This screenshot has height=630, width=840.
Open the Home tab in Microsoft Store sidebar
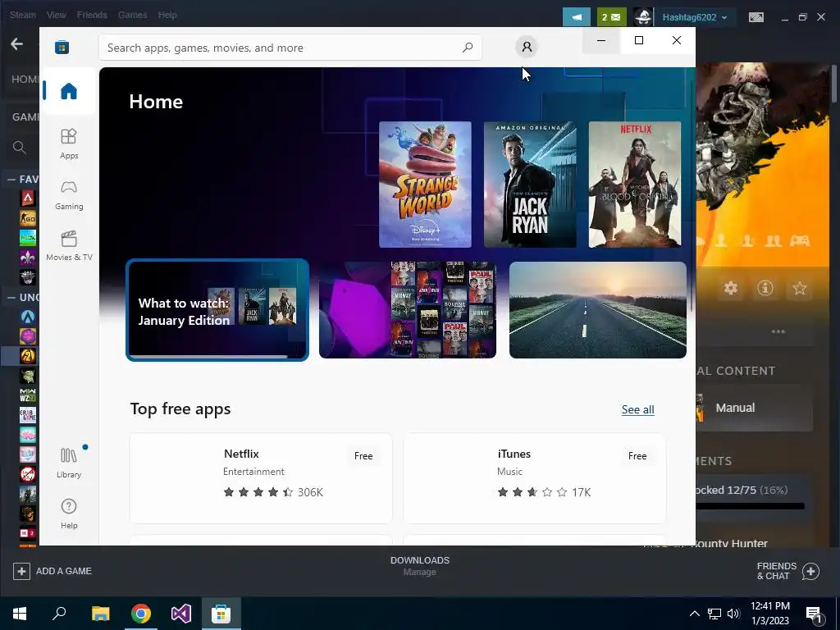tap(69, 91)
